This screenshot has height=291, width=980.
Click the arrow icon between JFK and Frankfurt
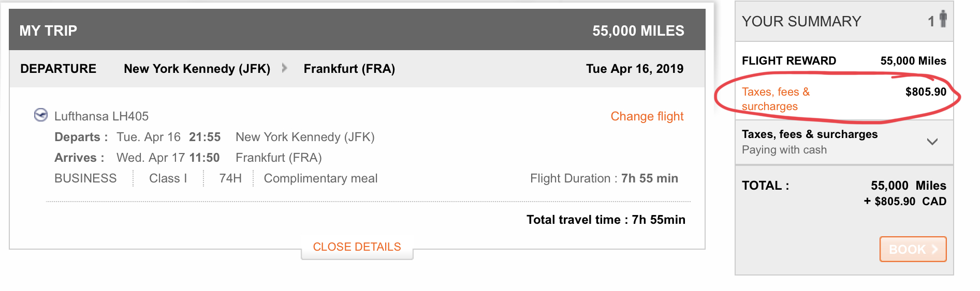click(x=284, y=68)
